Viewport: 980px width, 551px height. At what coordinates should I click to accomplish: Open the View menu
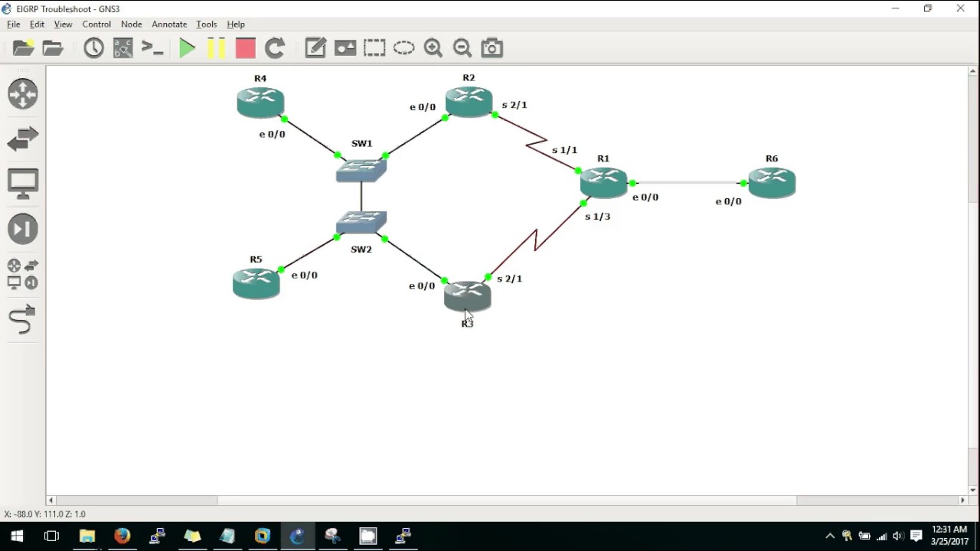click(x=63, y=24)
